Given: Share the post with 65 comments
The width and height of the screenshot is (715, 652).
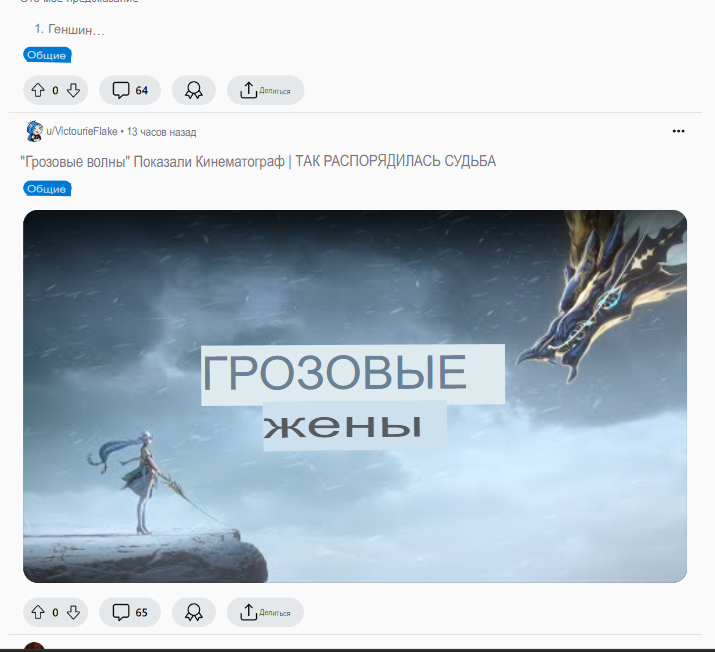Looking at the screenshot, I should click(265, 612).
